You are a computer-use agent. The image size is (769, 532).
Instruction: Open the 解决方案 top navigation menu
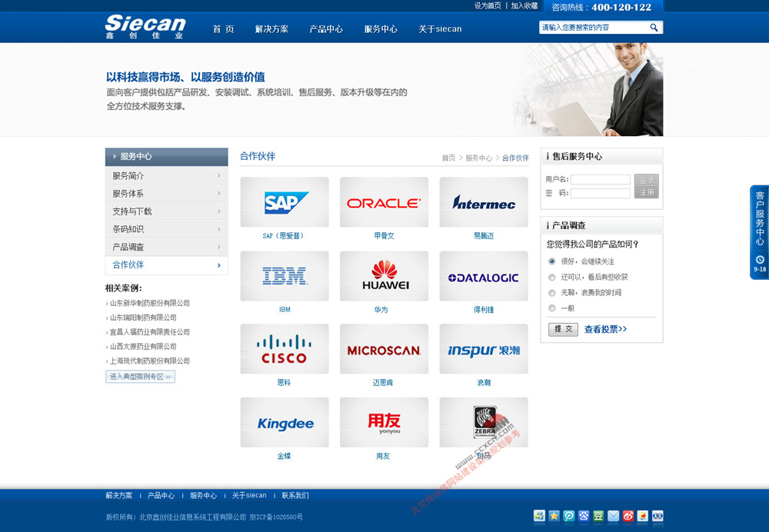(271, 29)
